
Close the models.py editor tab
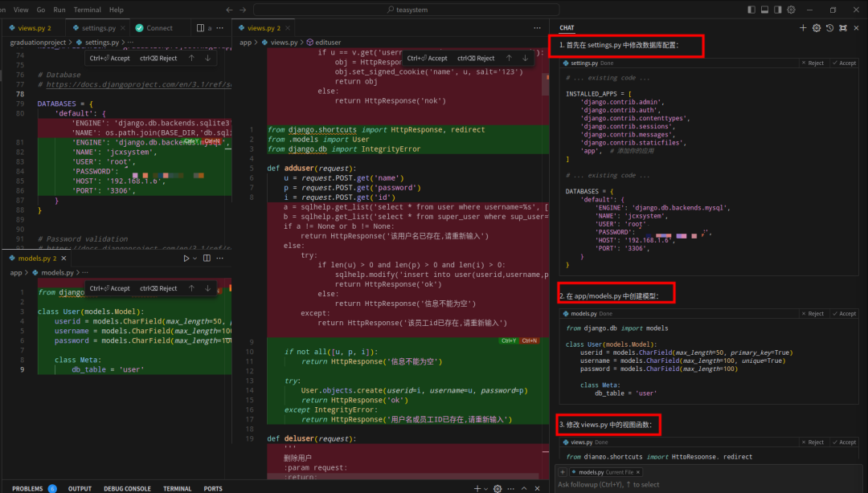point(63,259)
